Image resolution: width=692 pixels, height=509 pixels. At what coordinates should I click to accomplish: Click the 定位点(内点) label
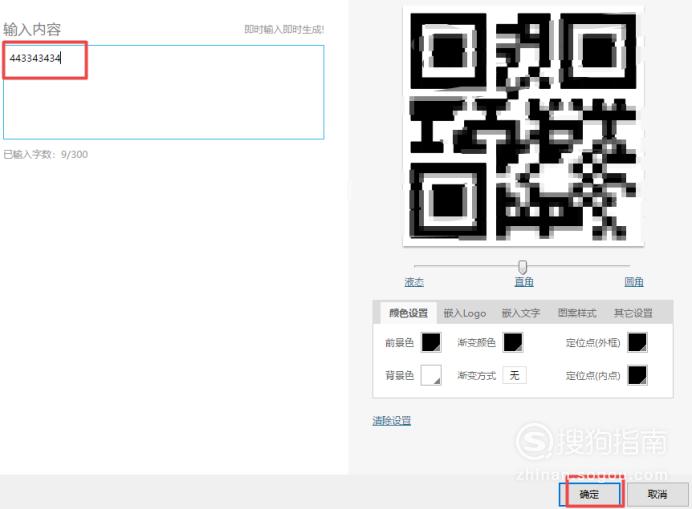coord(593,375)
